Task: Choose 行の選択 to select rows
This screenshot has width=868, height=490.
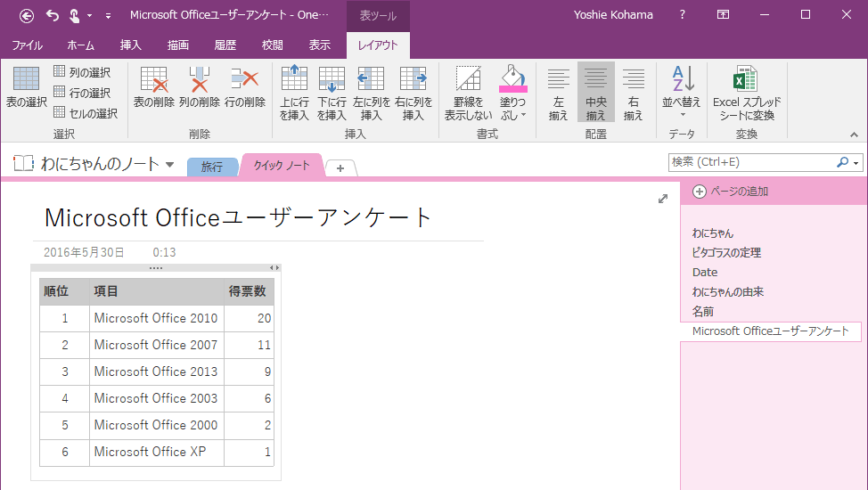Action: (82, 93)
